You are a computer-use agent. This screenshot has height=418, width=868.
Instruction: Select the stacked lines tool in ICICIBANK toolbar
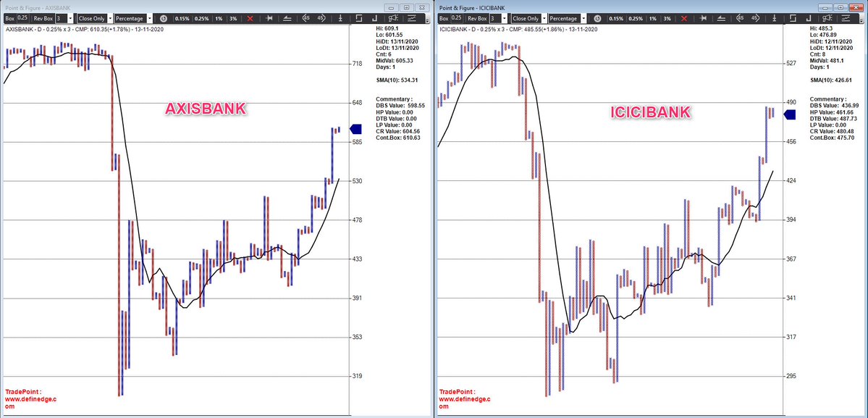coord(721,18)
